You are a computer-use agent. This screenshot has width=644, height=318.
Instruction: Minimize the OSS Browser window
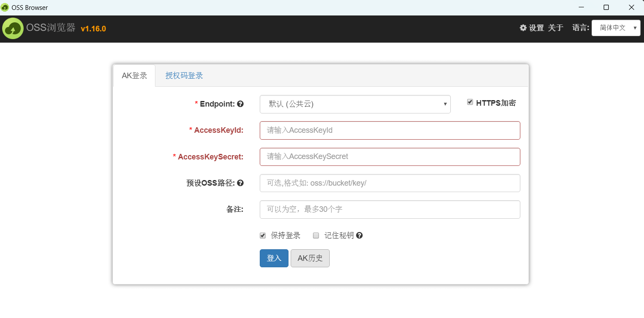[581, 7]
